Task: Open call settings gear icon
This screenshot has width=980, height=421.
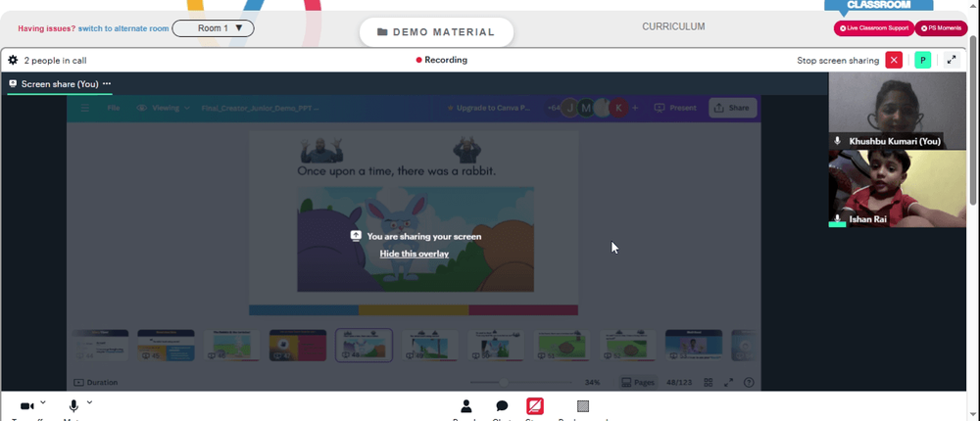Action: (13, 61)
